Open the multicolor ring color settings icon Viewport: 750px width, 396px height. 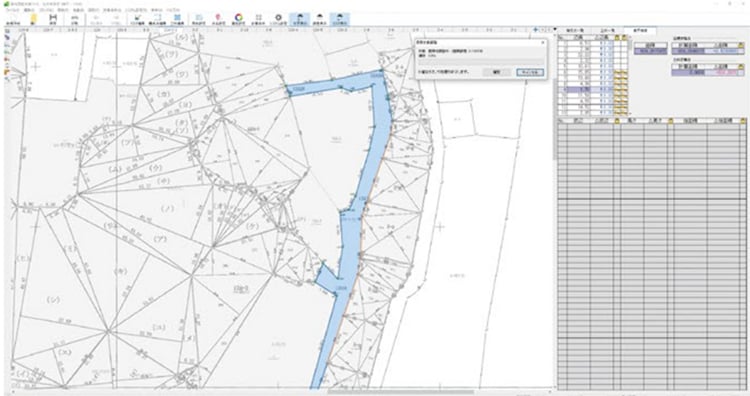coord(238,18)
